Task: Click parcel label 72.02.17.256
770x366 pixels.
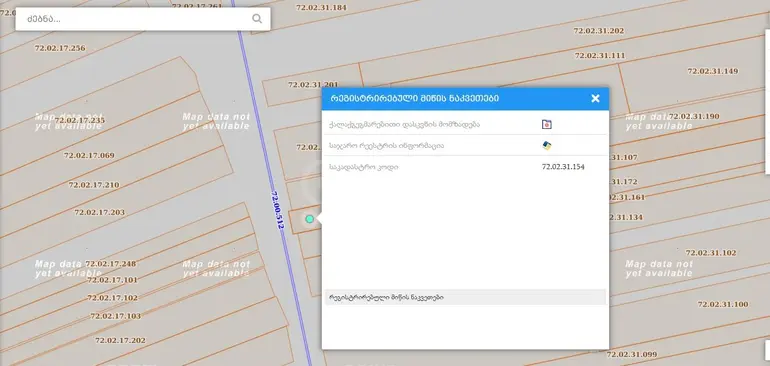Action: [60, 48]
